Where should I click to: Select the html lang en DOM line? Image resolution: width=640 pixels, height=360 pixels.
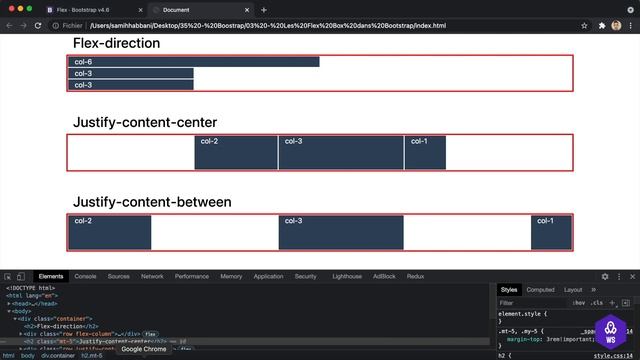point(32,296)
